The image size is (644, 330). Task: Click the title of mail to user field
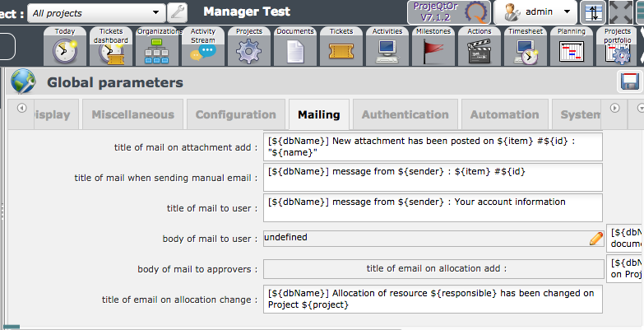coord(433,207)
